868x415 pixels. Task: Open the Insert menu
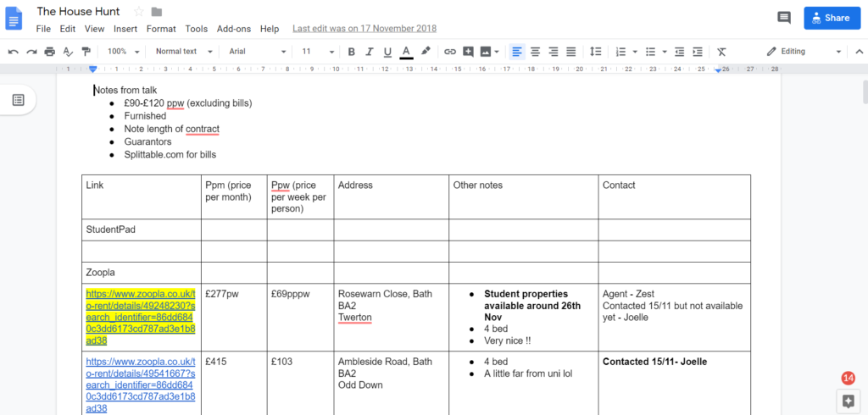125,29
